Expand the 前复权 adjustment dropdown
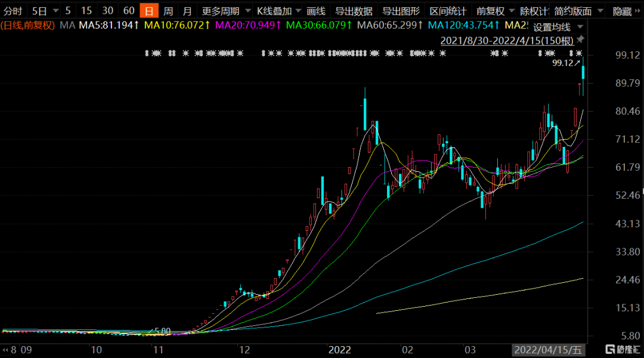The image size is (644, 358). (510, 11)
